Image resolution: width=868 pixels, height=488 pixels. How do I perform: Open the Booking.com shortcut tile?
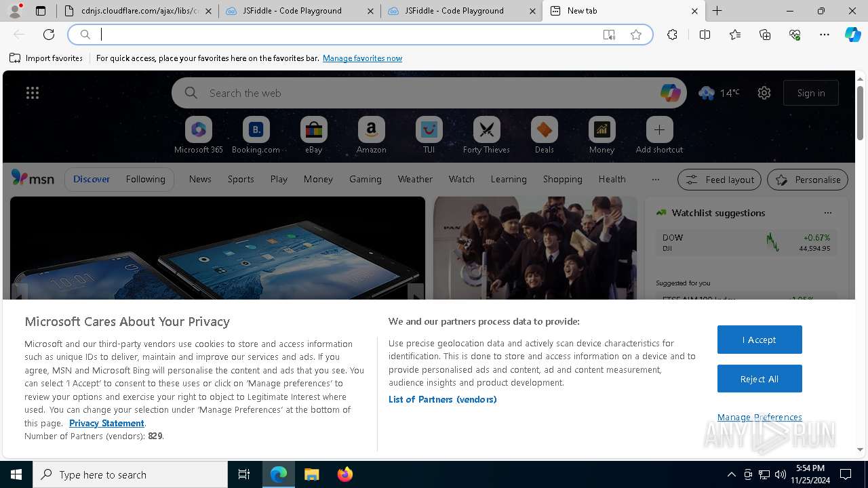coord(256,136)
